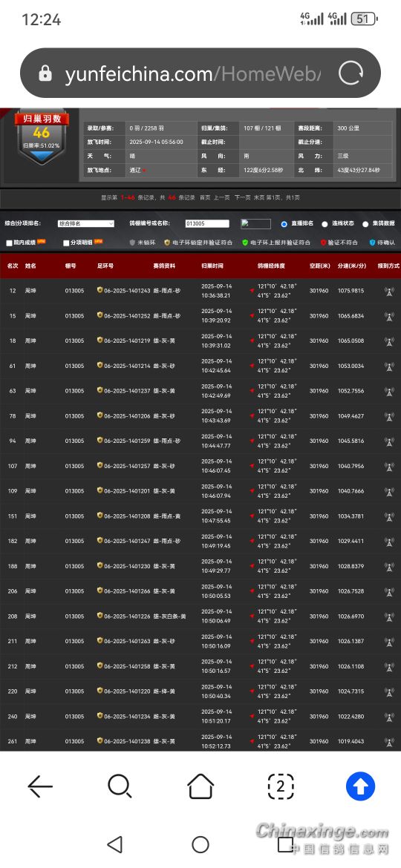Tap the lock icon in address bar
Viewport: 401px width, 868px height.
[45, 73]
